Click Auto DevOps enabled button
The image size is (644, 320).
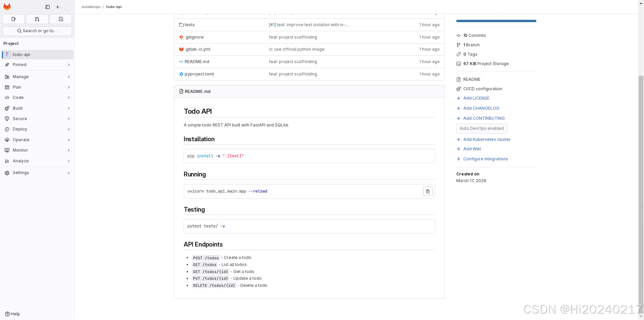click(481, 128)
